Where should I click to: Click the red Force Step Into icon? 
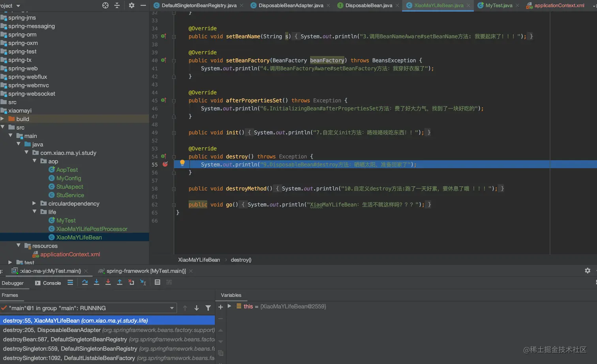pos(108,282)
